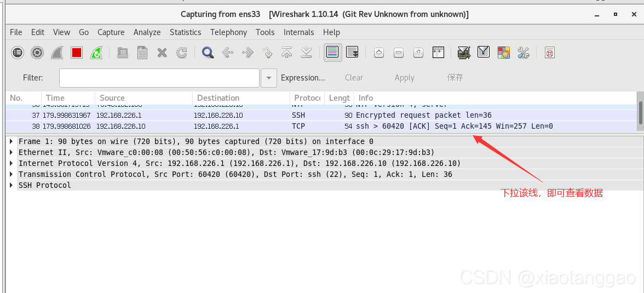Screen dimensions: 644x293
Task: Select packet 37 SSH Encrypted request row
Action: pos(321,115)
